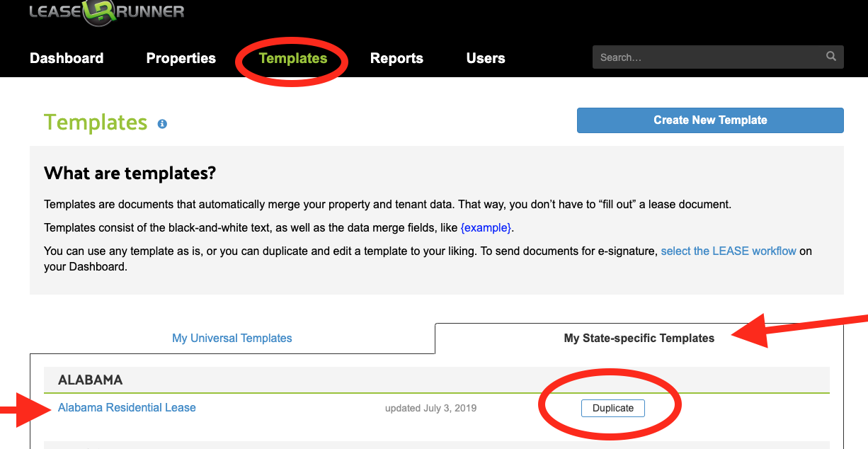
Task: Click the {example} merge field link
Action: tap(485, 228)
